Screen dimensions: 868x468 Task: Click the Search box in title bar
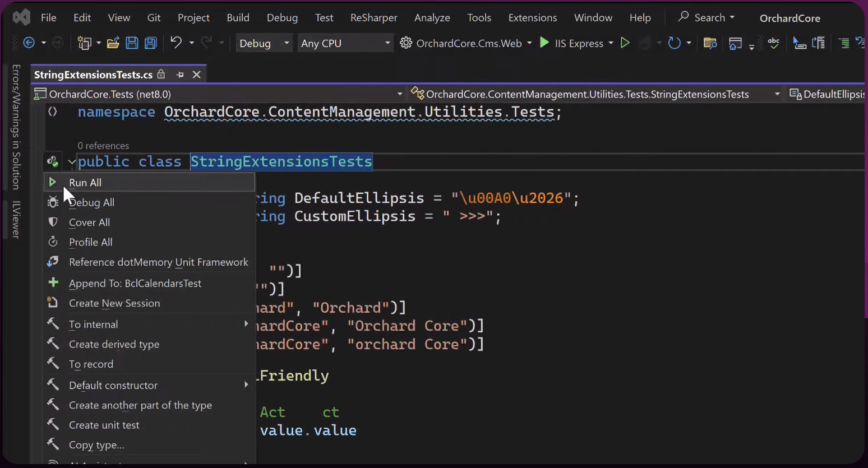coord(706,17)
